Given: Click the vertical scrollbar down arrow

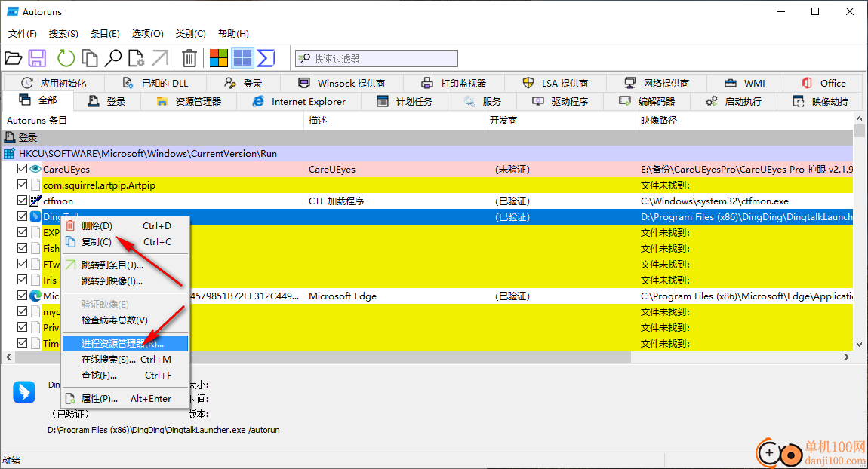Looking at the screenshot, I should click(x=859, y=344).
